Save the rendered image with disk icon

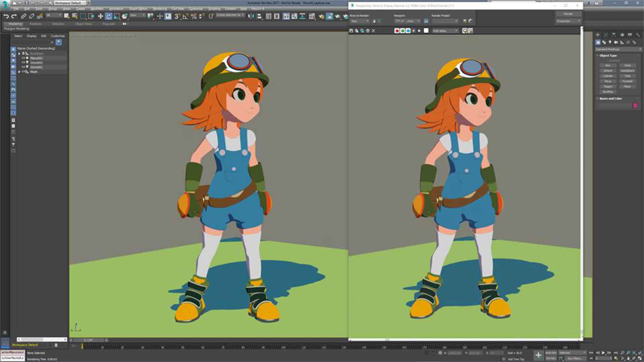351,31
